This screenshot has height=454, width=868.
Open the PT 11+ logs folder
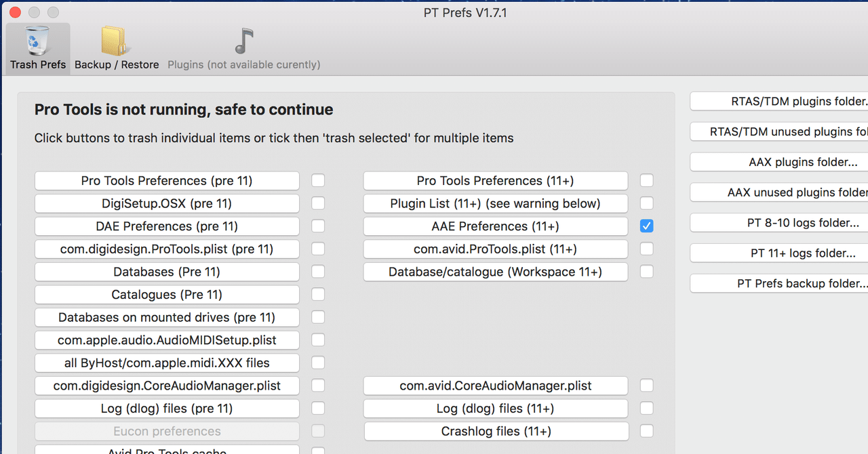[780, 253]
